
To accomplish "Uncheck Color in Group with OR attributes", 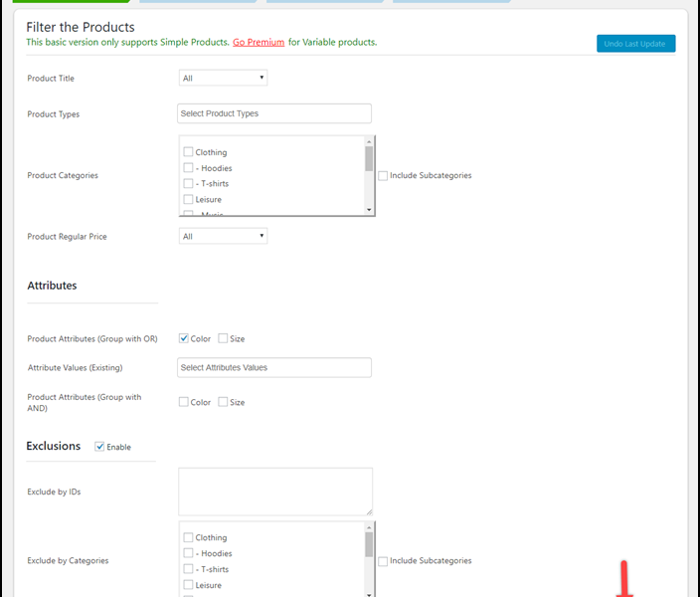I will (184, 338).
